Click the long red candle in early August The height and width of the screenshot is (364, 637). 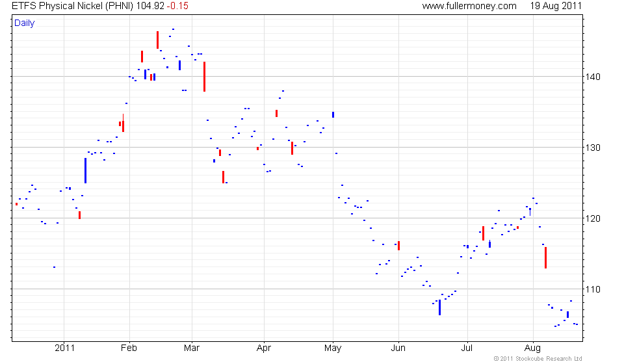tap(545, 257)
